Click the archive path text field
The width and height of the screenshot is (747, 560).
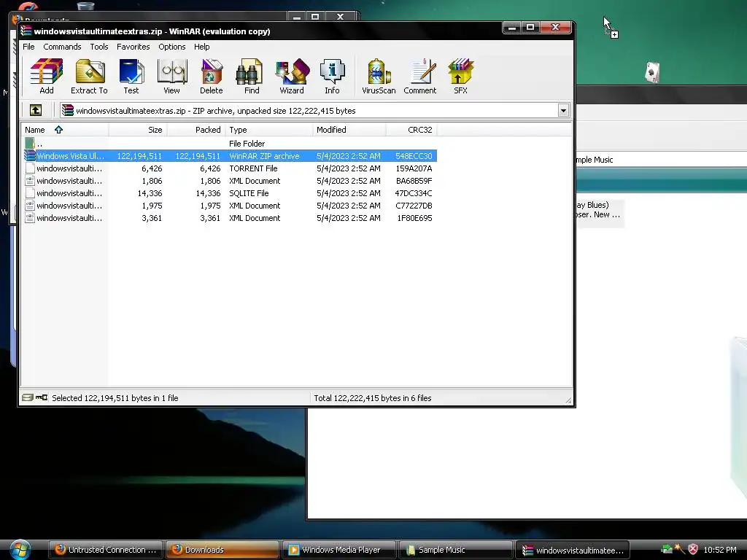314,111
